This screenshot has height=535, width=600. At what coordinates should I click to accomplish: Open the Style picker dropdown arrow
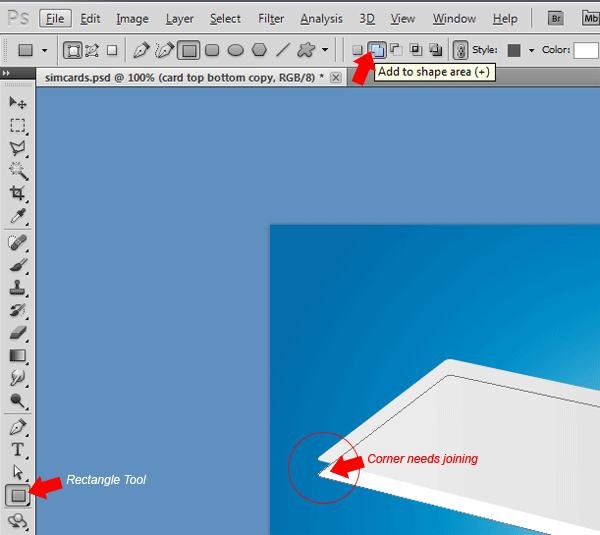click(x=531, y=50)
